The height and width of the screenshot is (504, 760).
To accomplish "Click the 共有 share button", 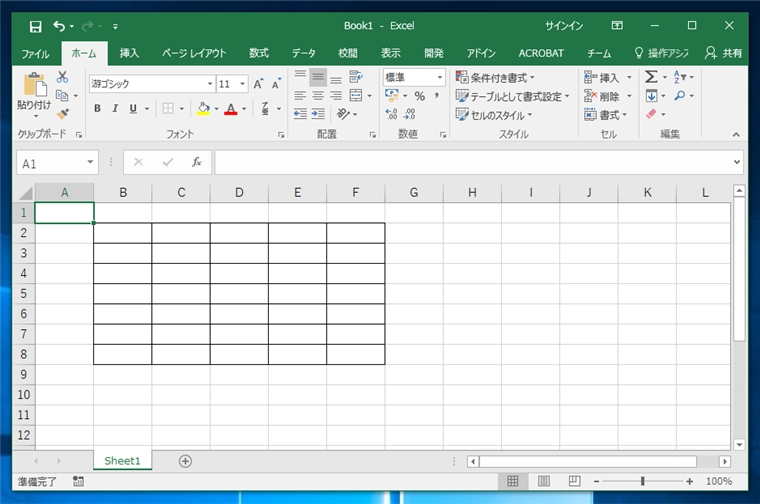I will pos(724,53).
